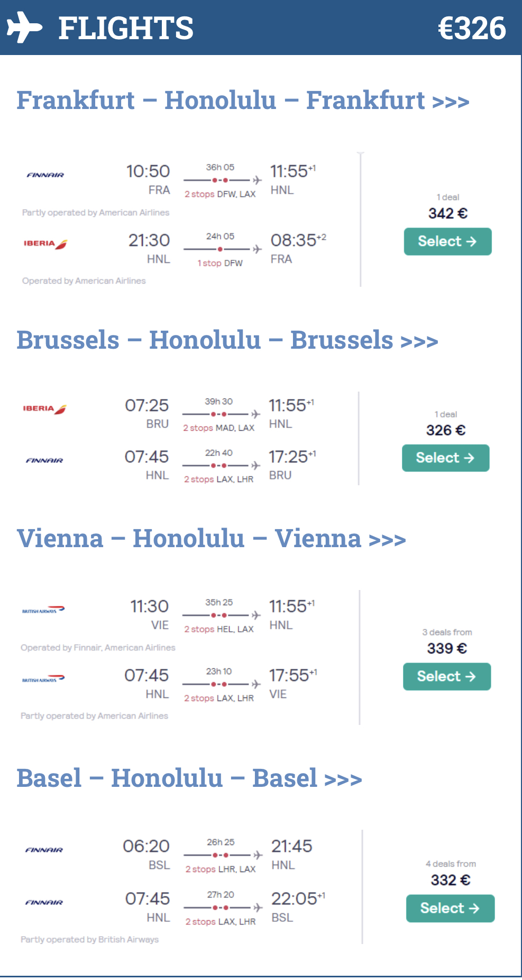522x980 pixels.
Task: Click the airplane icon in the Flights header
Action: [24, 28]
